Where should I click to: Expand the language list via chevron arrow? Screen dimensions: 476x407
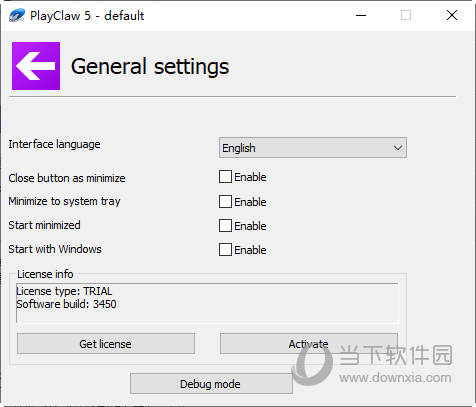(x=398, y=148)
